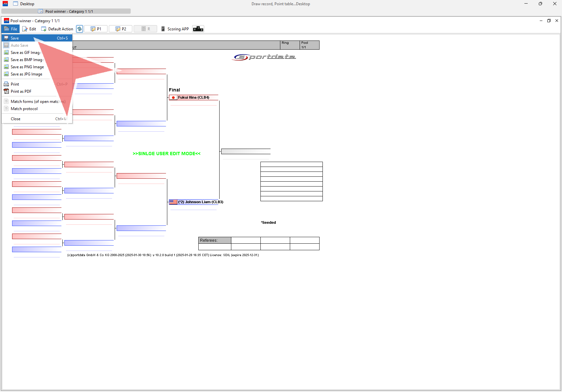Click the Print as PDF icon
The width and height of the screenshot is (562, 392).
point(6,91)
